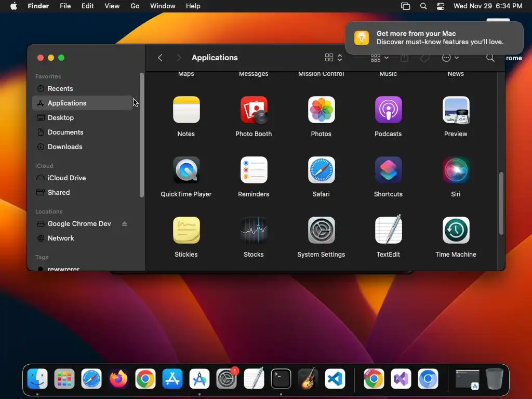Open the File menu

[65, 6]
